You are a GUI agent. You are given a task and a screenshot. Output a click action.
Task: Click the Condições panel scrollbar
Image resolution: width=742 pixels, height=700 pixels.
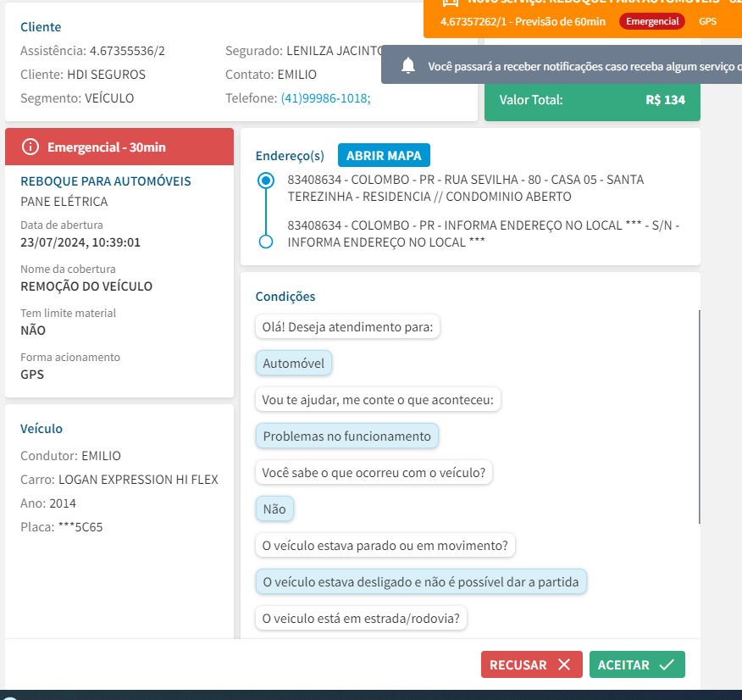point(699,416)
